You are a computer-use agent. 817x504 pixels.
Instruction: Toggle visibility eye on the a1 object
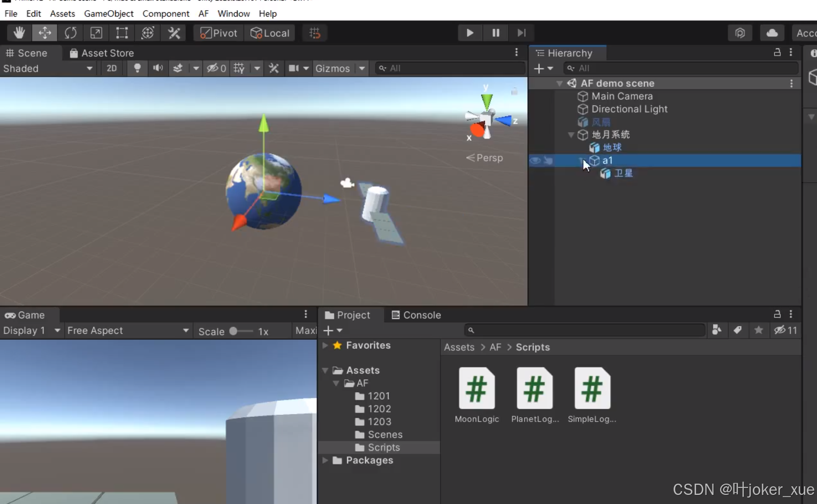tap(534, 161)
